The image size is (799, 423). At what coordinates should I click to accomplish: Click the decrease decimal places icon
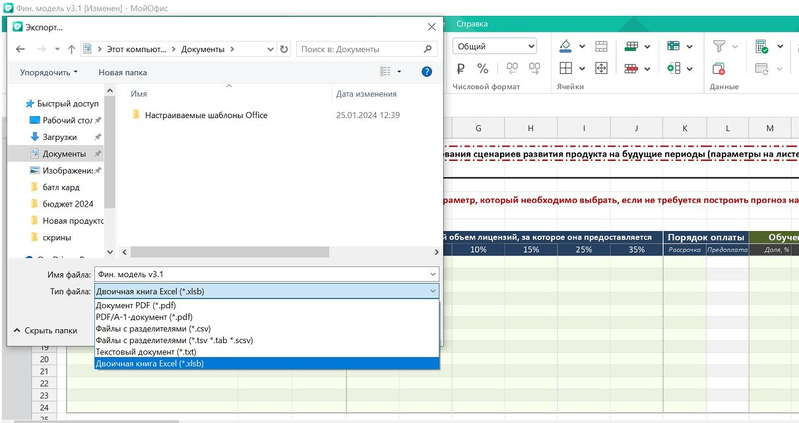[x=512, y=68]
